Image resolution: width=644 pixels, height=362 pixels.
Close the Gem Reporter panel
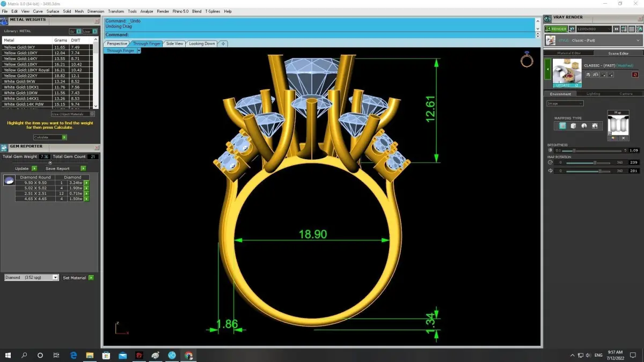click(97, 147)
